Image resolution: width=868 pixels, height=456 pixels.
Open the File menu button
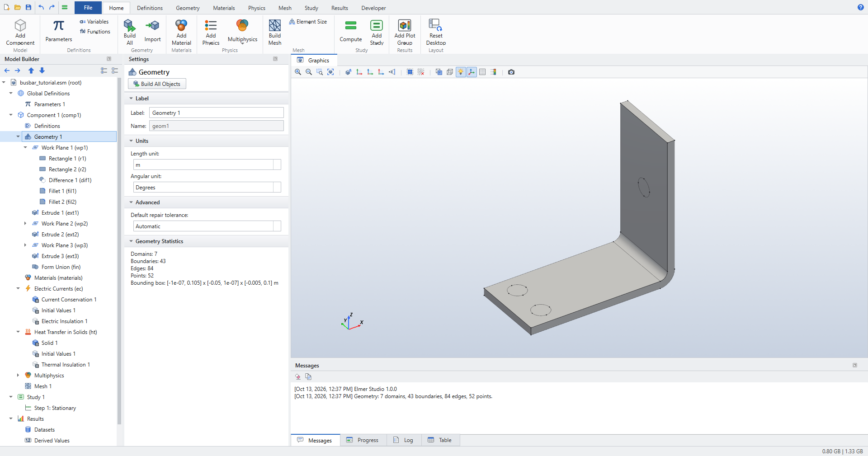click(88, 8)
